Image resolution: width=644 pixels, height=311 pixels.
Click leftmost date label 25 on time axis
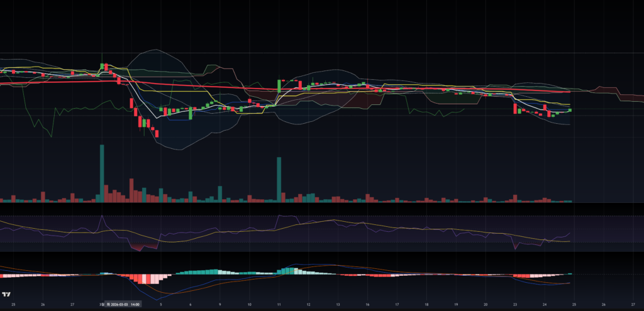[13, 304]
